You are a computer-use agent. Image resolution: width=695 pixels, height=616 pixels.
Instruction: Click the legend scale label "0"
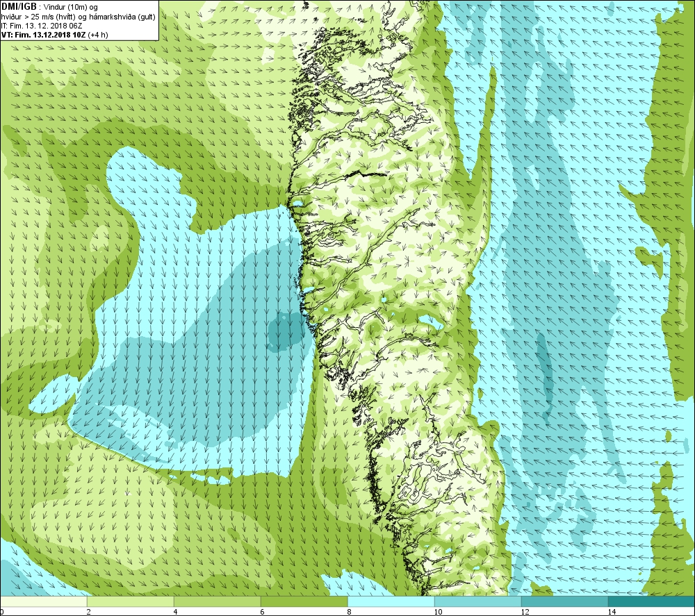click(x=2, y=612)
